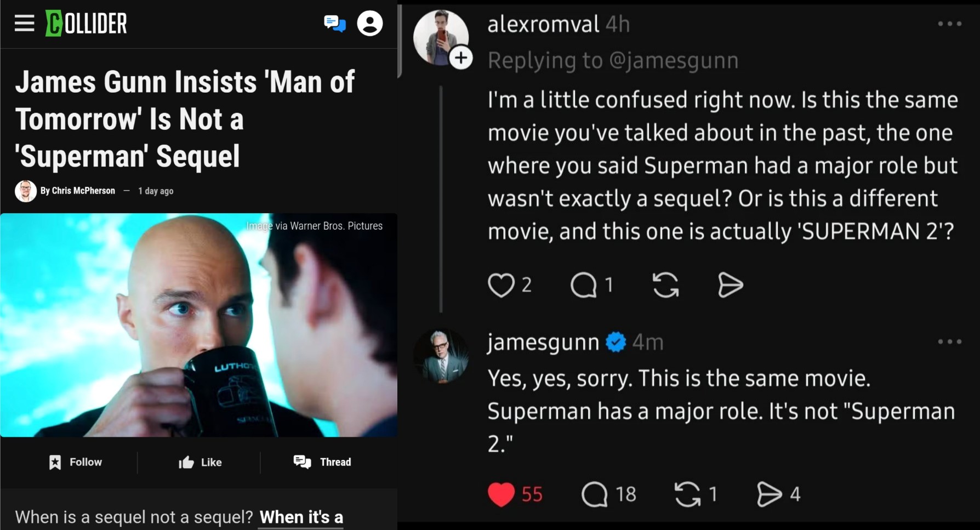The image size is (980, 530).
Task: Click the Follow bookmark button under article
Action: 76,462
